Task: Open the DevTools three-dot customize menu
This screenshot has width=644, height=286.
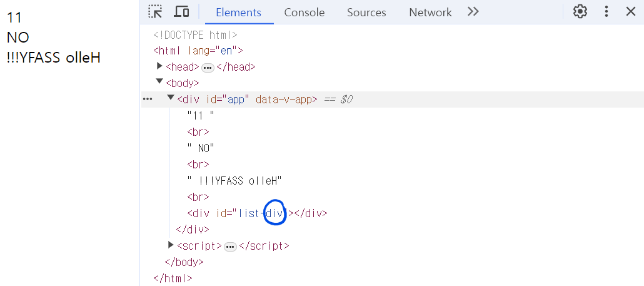Action: point(606,11)
